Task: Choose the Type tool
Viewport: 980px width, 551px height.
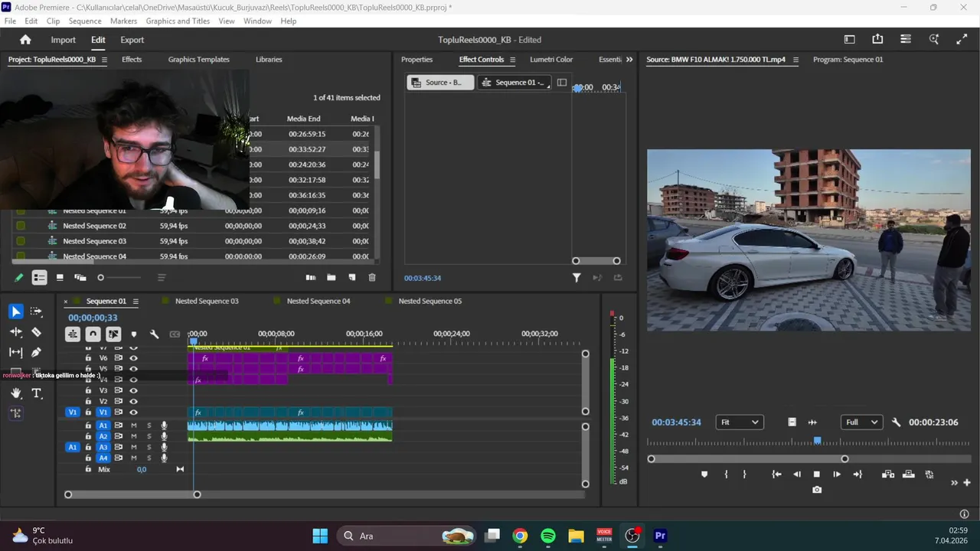Action: point(36,393)
